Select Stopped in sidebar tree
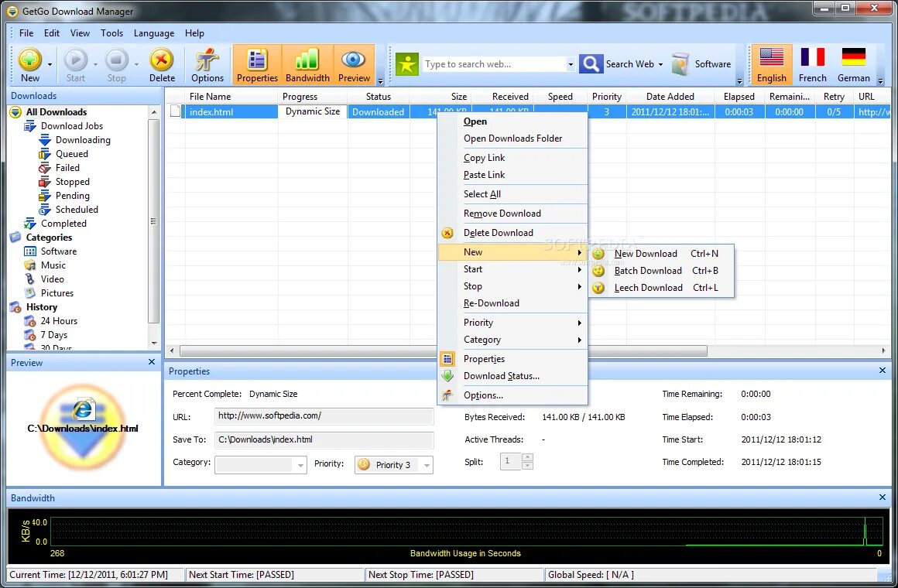 click(72, 182)
